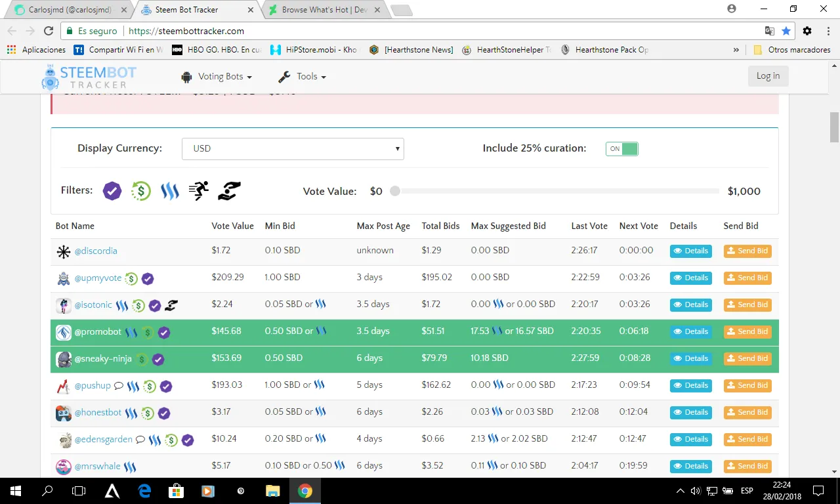Open the @upmyvote bot link
The height and width of the screenshot is (504, 840).
coord(98,278)
